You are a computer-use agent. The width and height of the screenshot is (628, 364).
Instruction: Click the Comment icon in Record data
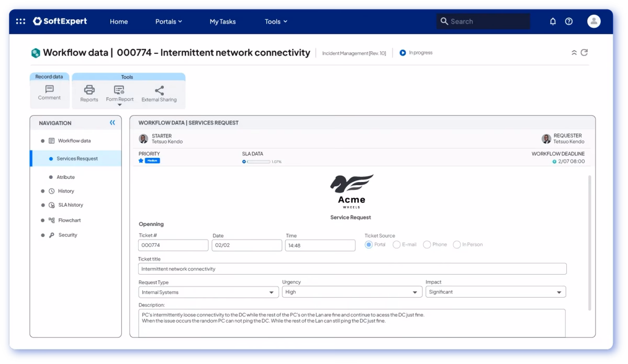tap(49, 89)
